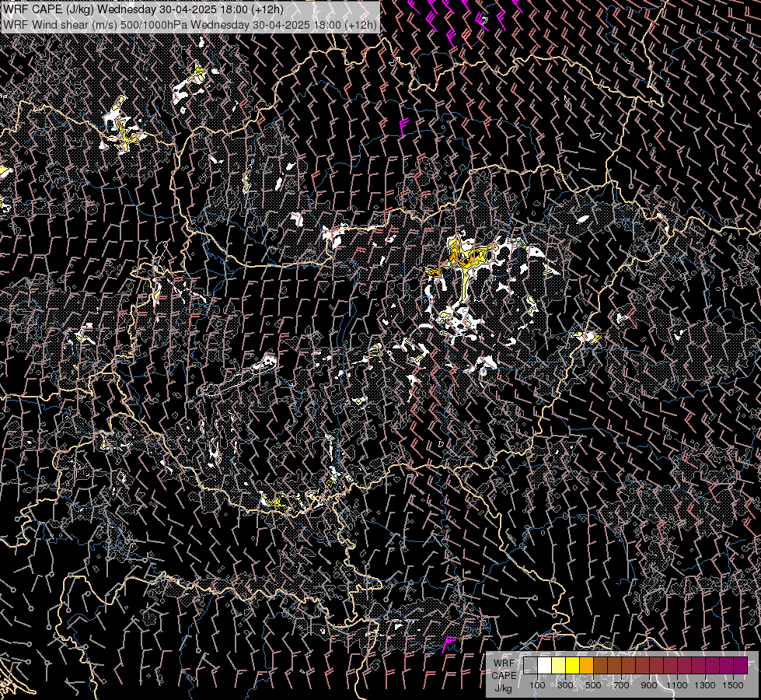This screenshot has width=761, height=700.
Task: Click the bright yellow CAPE legend swatch
Action: point(573,665)
